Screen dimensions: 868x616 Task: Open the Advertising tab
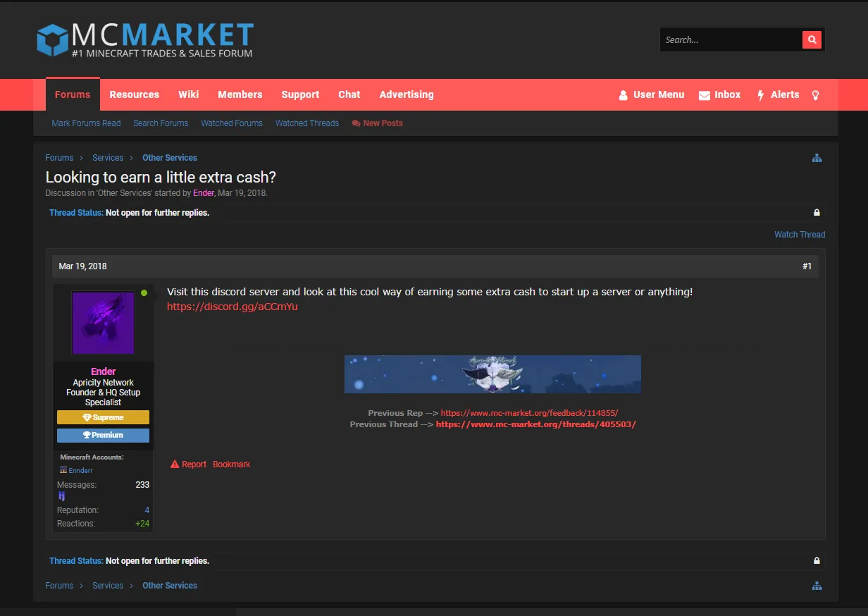[x=406, y=94]
